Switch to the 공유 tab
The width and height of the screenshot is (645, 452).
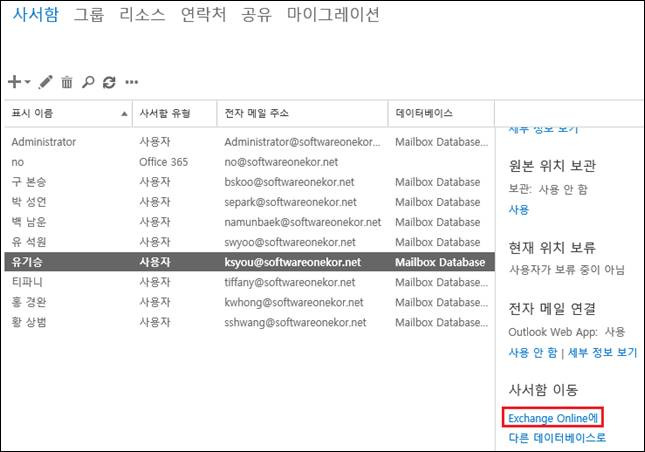pos(257,14)
